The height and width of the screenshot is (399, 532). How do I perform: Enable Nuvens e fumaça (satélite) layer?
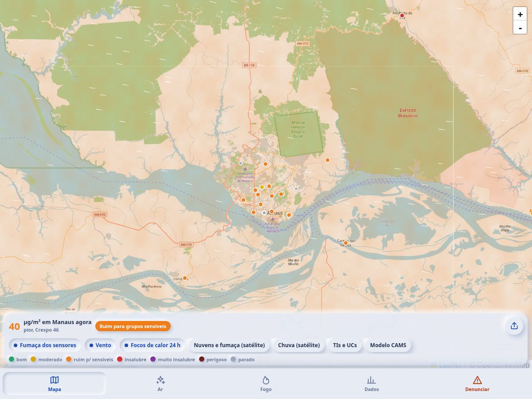(x=229, y=345)
